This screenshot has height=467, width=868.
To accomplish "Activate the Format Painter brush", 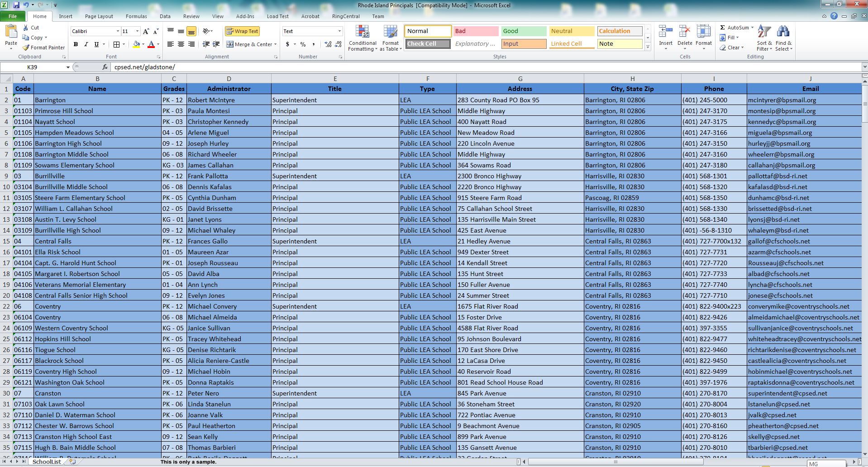I will (26, 48).
